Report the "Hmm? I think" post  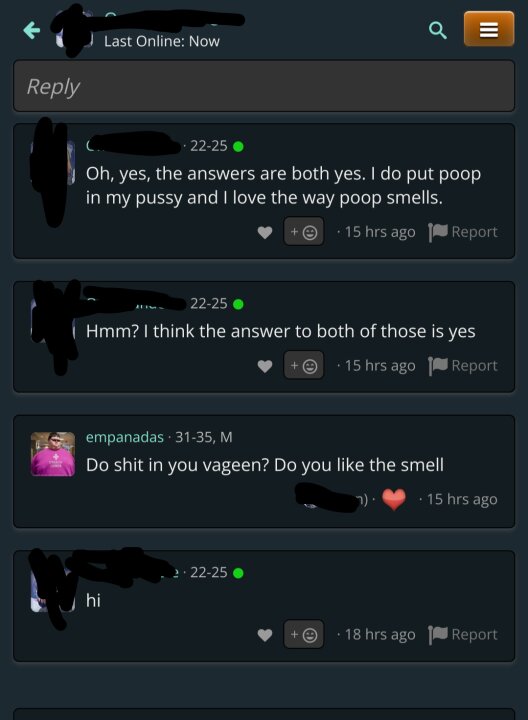coord(463,366)
